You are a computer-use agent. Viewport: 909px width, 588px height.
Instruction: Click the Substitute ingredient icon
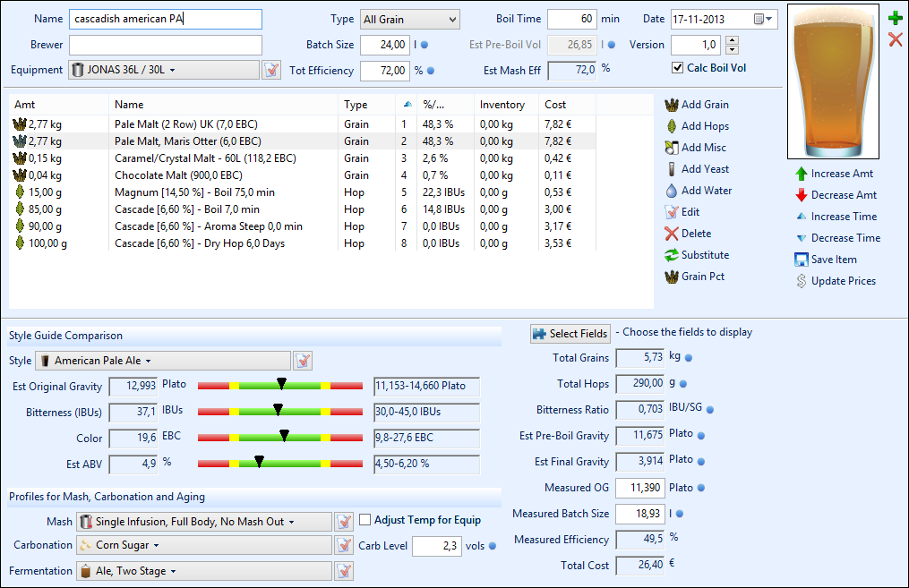click(x=672, y=255)
